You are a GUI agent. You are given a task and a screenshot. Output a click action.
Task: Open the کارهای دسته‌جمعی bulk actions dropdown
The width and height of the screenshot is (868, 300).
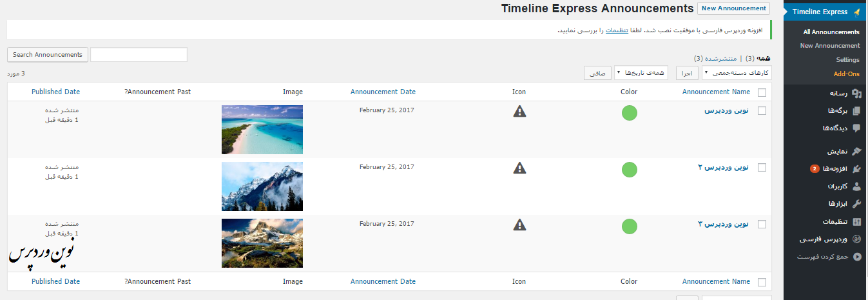[737, 73]
